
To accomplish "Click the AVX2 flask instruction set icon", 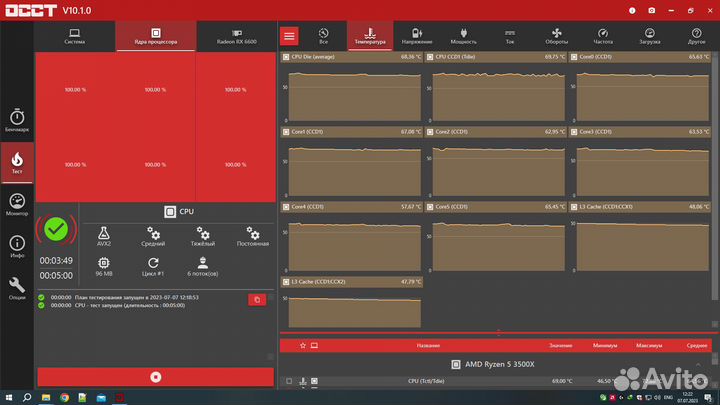I will pyautogui.click(x=104, y=235).
